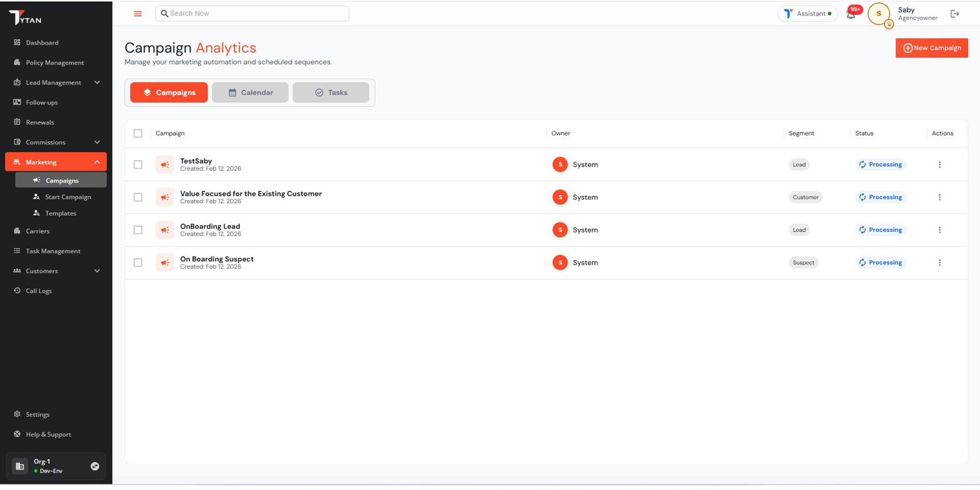This screenshot has height=490, width=980.
Task: Click Saby Agencyowner profile name
Action: click(x=917, y=14)
